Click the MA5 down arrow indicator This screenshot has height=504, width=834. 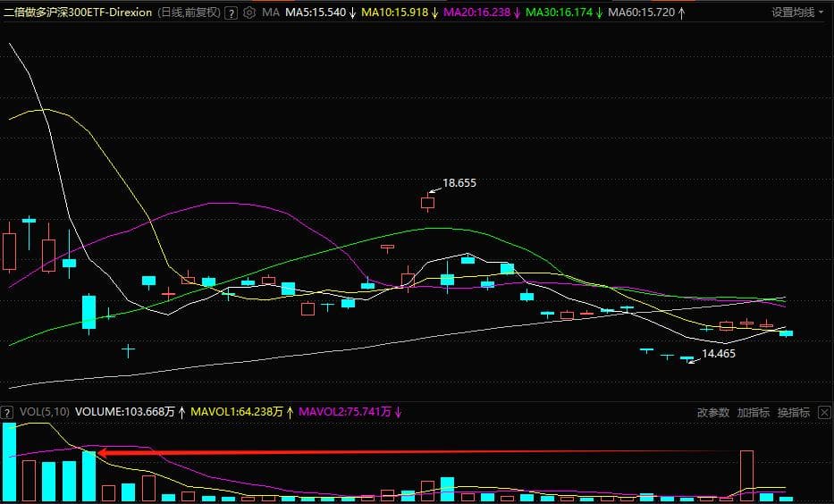pos(353,13)
